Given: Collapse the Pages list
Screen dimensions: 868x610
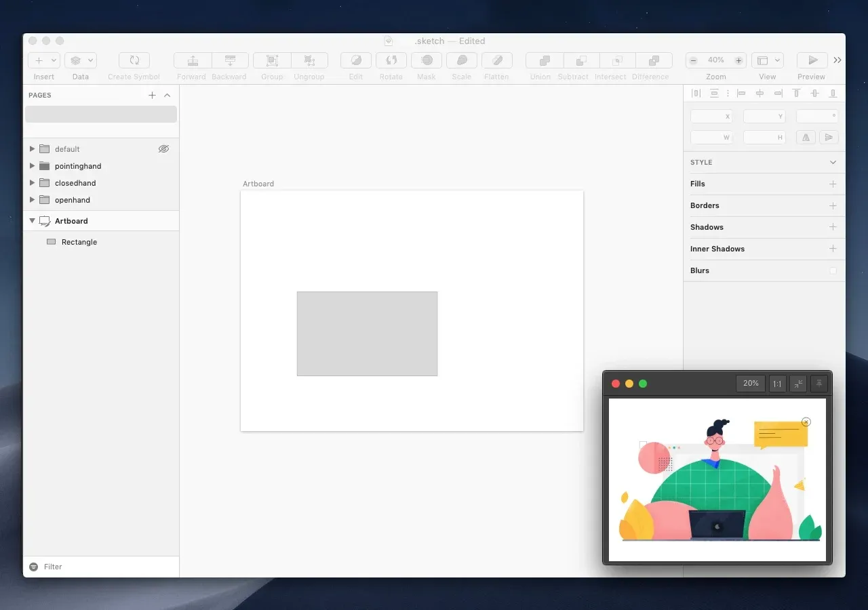Looking at the screenshot, I should [x=167, y=96].
